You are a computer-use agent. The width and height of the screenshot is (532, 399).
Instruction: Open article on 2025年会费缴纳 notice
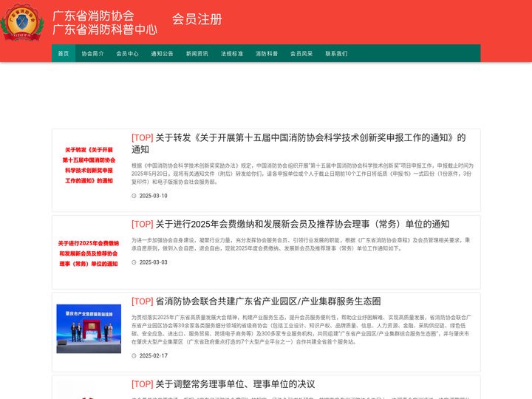[x=290, y=224]
